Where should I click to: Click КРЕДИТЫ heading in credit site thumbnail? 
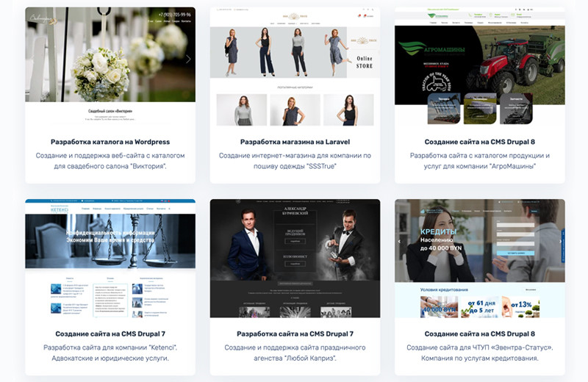point(438,231)
